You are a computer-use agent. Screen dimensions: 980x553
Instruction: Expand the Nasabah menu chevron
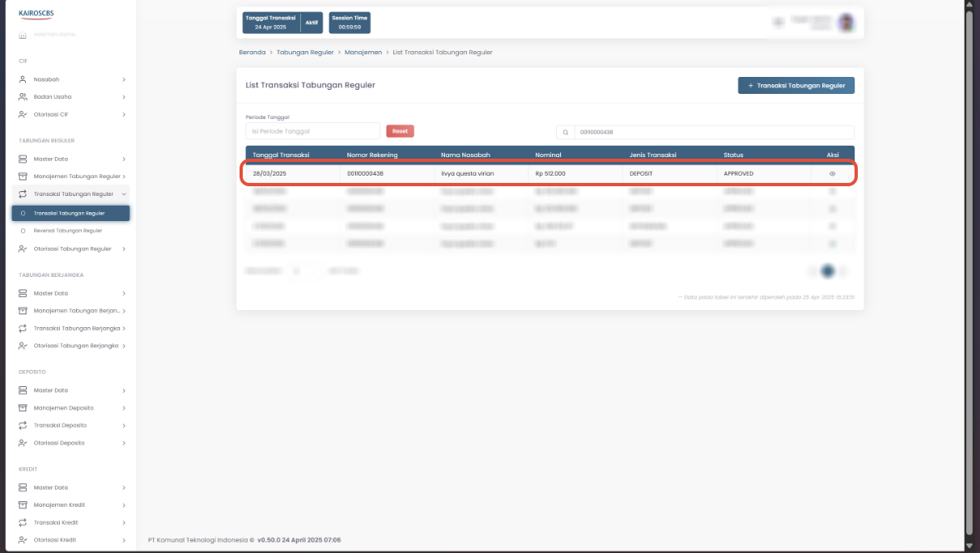(x=124, y=79)
